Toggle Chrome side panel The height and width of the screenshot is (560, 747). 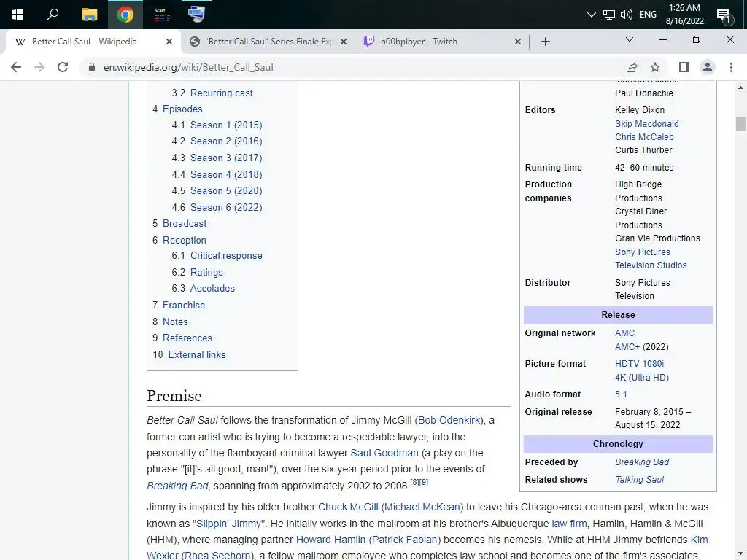point(684,67)
